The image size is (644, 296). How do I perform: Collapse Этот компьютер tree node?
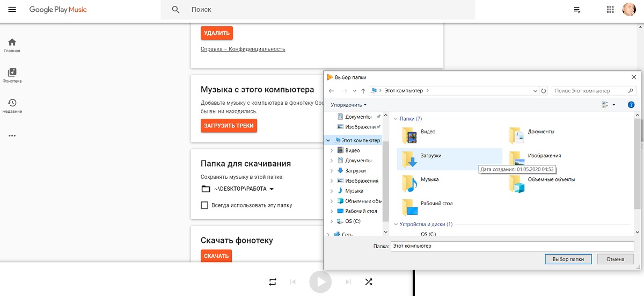pyautogui.click(x=328, y=140)
